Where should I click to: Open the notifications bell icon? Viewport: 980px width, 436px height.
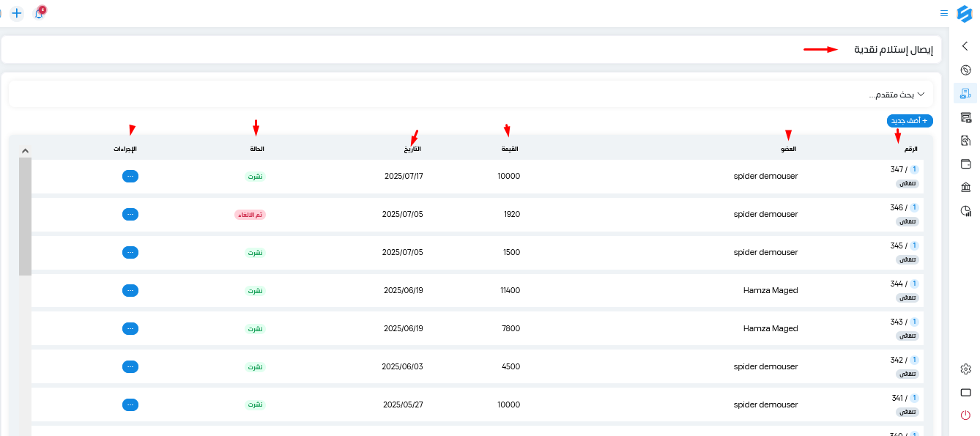coord(39,13)
